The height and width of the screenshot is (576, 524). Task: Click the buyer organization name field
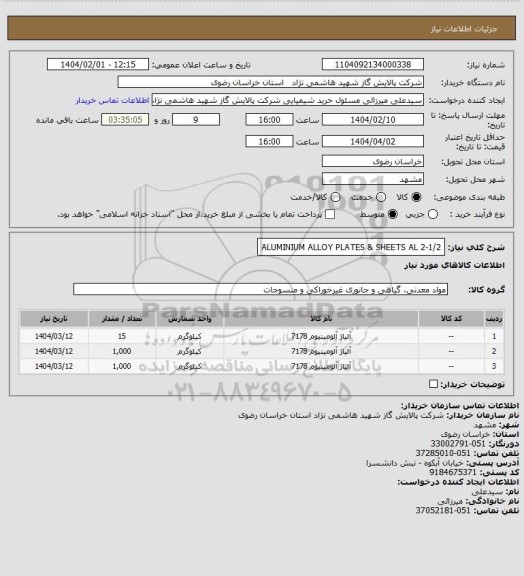(270, 82)
